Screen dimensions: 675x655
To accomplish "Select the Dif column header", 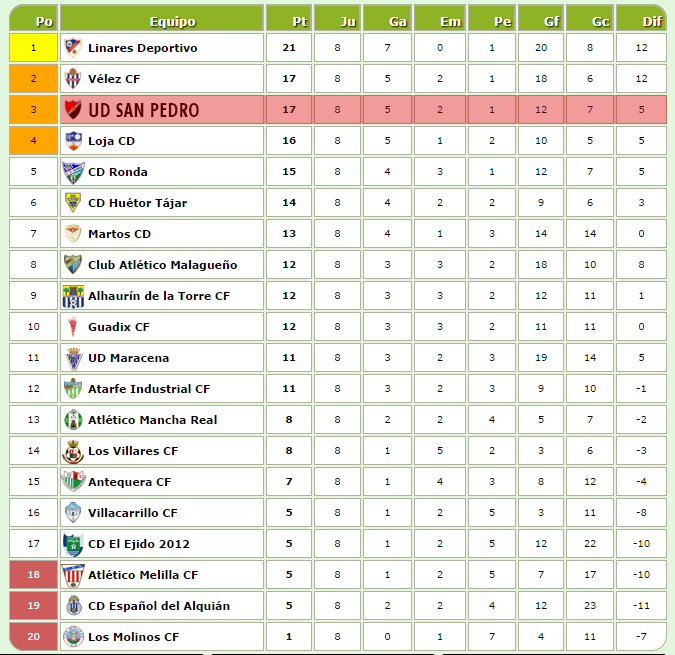I will [x=641, y=19].
